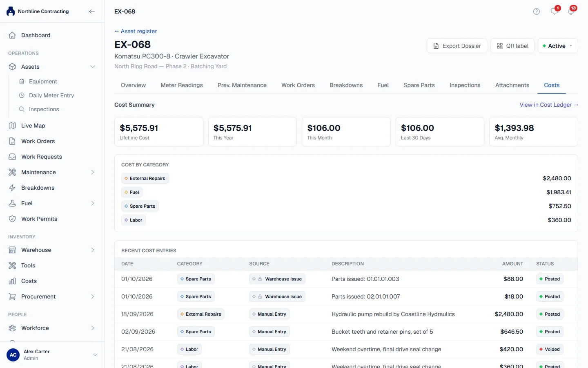
Task: Click the Alex Carter AC avatar
Action: click(x=13, y=355)
